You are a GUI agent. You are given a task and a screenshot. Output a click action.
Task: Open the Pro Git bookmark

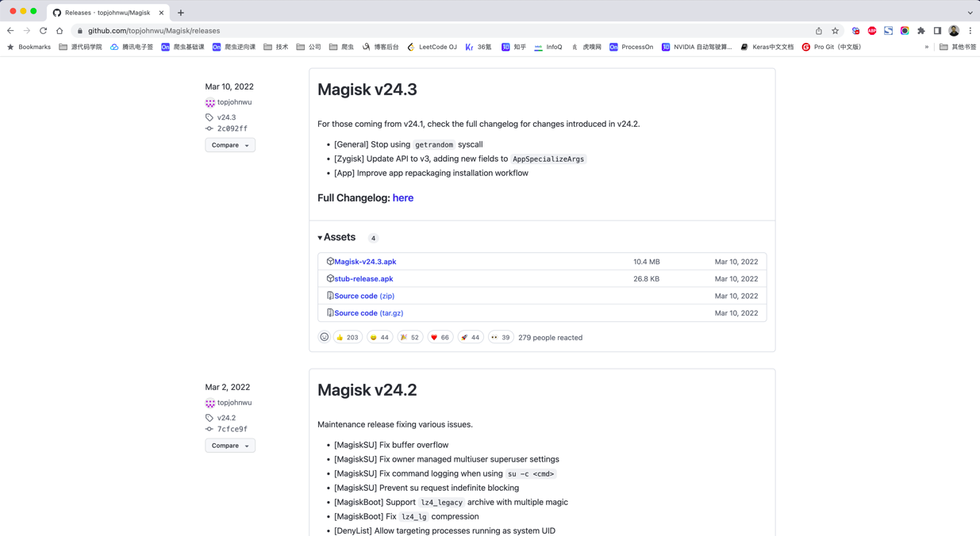(x=831, y=47)
